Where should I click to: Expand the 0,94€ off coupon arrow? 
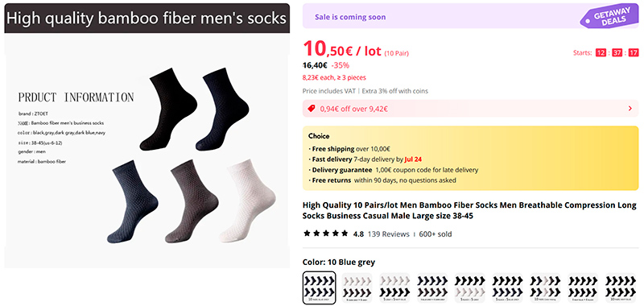(x=630, y=109)
